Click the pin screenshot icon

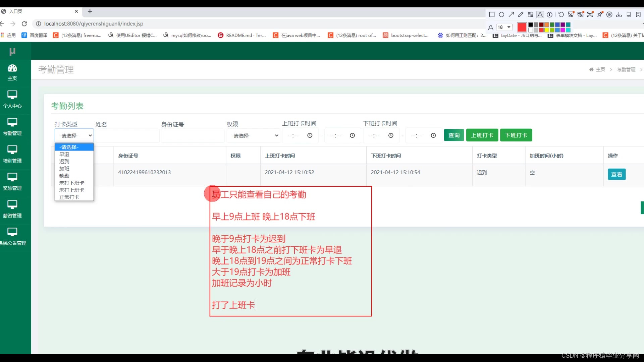coord(600,14)
